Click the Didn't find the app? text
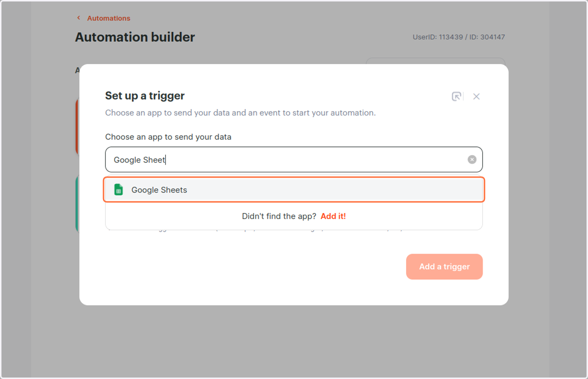The image size is (588, 379). 279,216
